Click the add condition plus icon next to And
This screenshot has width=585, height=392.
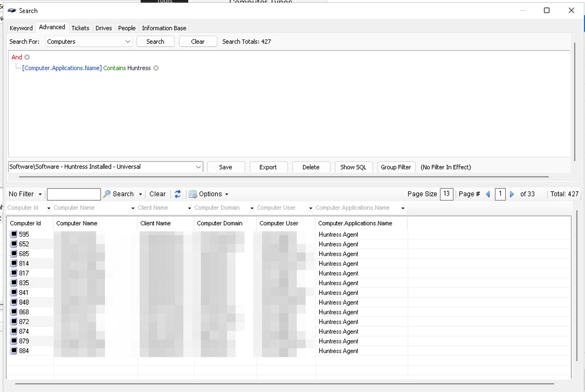tap(27, 57)
